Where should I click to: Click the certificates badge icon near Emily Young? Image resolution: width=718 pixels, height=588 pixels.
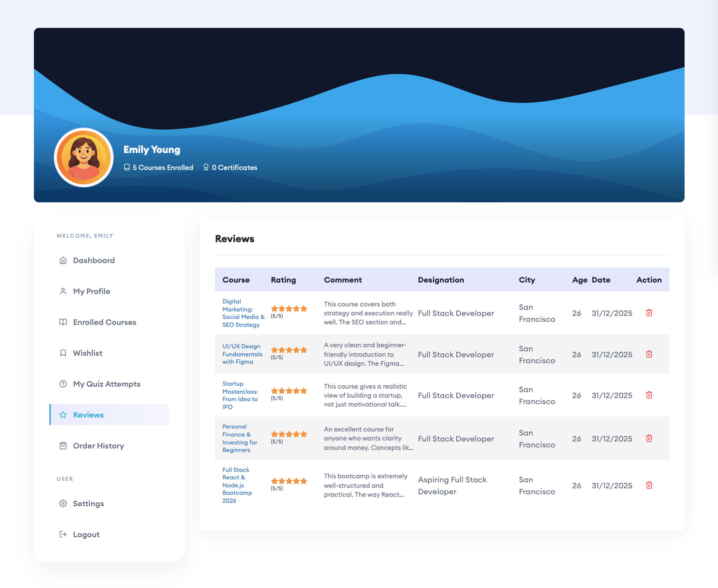coord(206,167)
